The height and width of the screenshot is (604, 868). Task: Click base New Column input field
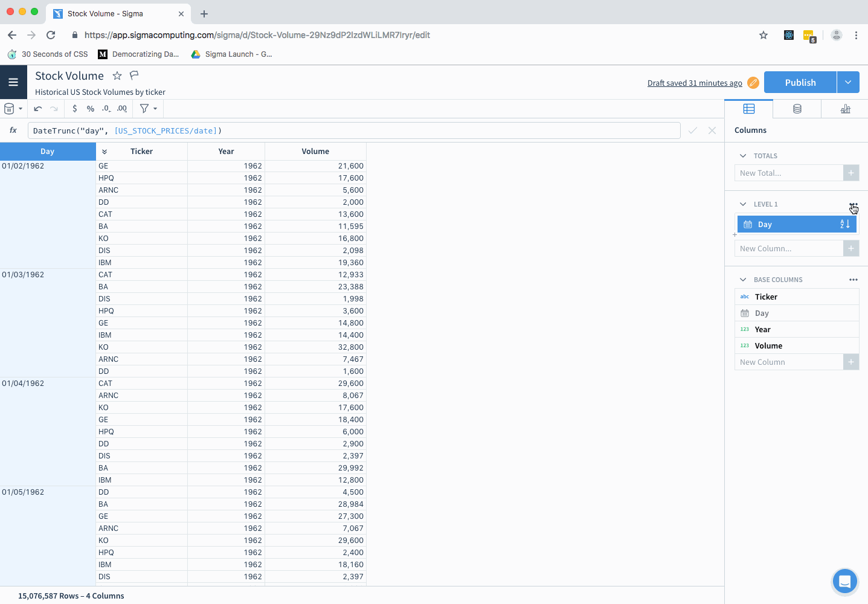coord(789,362)
